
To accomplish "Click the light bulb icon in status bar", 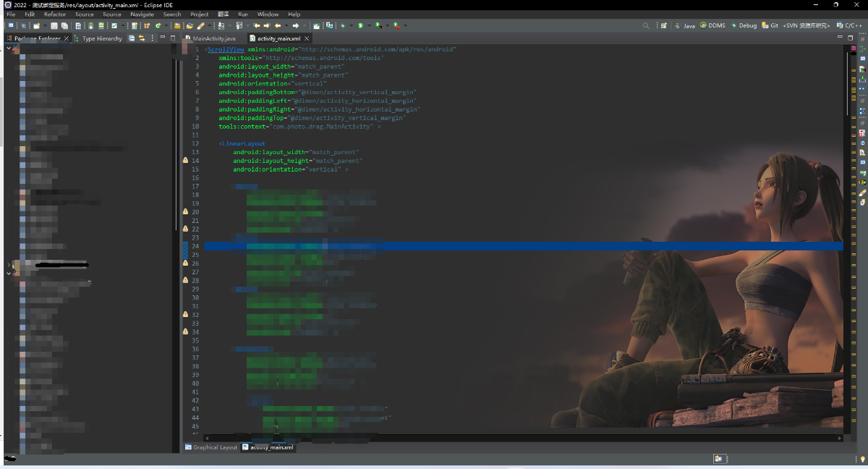I will pyautogui.click(x=862, y=458).
